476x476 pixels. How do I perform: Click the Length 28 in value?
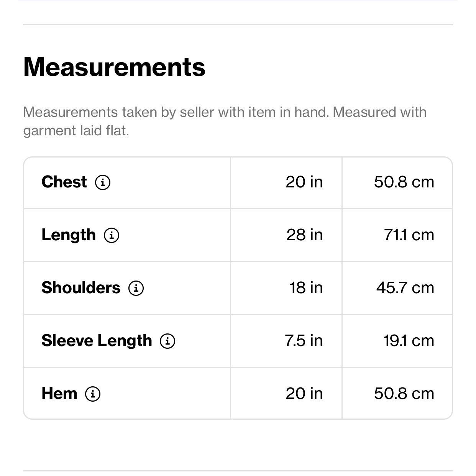pyautogui.click(x=305, y=235)
